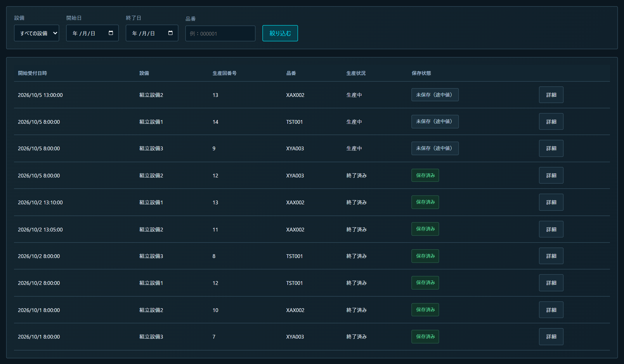Image resolution: width=624 pixels, height=364 pixels.
Task: Click the 開始受付日時 column header
Action: pos(32,73)
